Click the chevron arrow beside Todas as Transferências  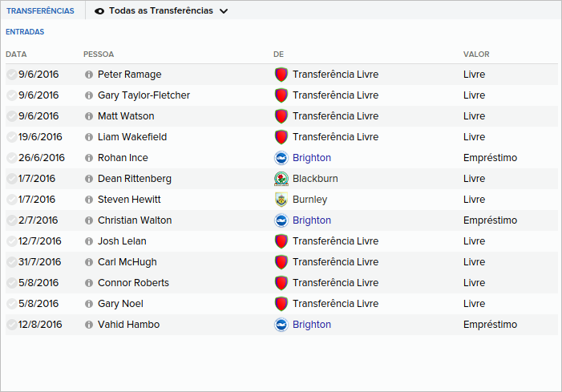pyautogui.click(x=224, y=11)
